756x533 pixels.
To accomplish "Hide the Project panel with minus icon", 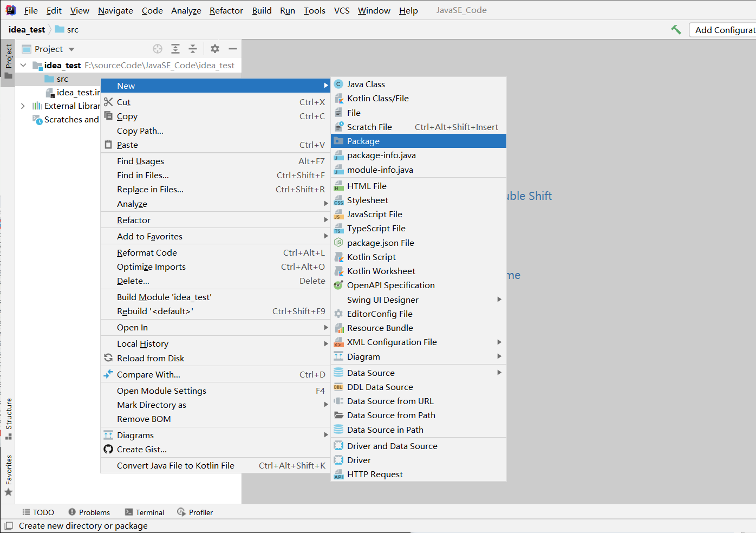I will 233,49.
